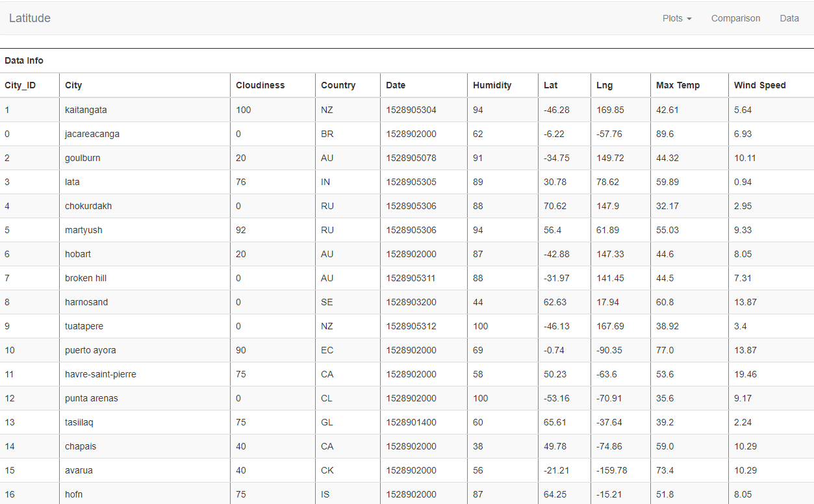Click the max temp value 77.0

(x=665, y=350)
